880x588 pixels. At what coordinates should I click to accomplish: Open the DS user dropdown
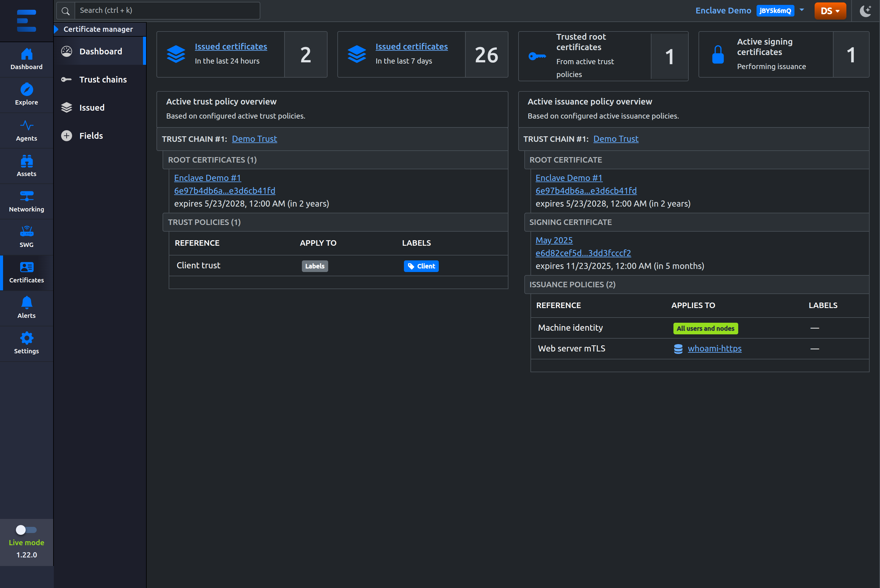tap(830, 11)
